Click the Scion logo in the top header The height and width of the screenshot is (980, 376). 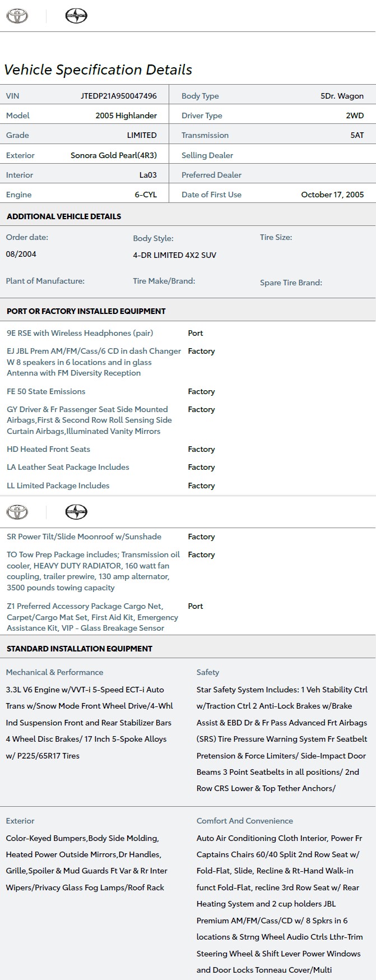(76, 16)
